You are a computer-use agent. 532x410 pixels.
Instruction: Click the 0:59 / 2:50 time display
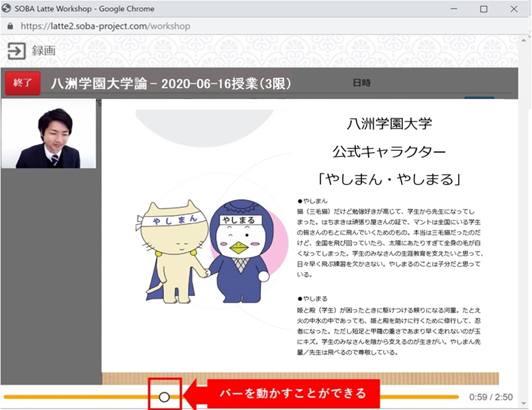click(491, 397)
